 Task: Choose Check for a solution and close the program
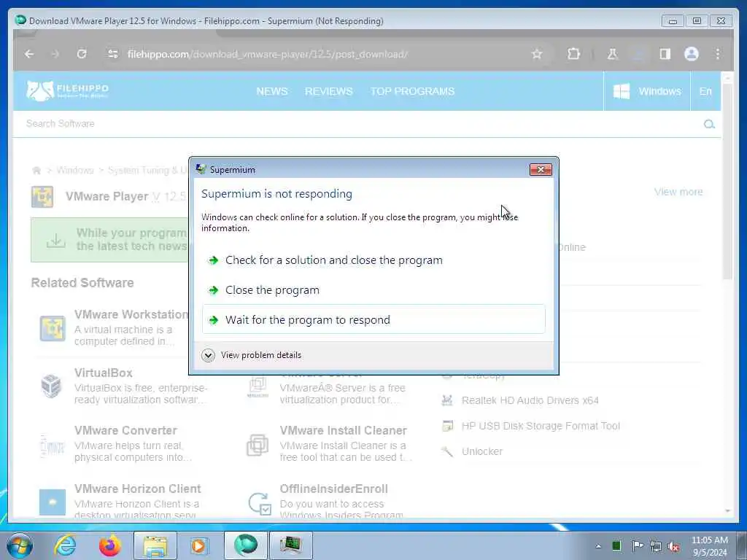373,260
